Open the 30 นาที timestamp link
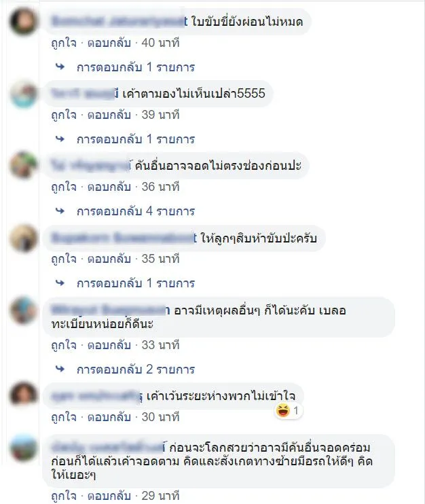 [160, 417]
